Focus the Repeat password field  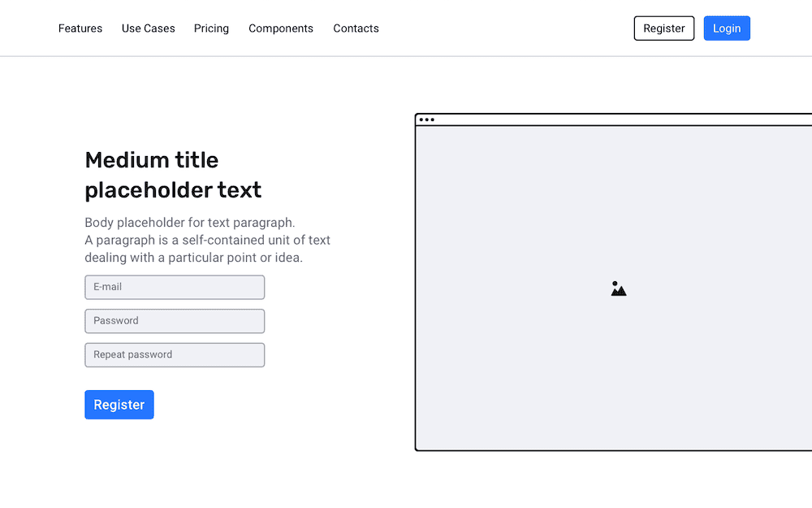point(175,355)
